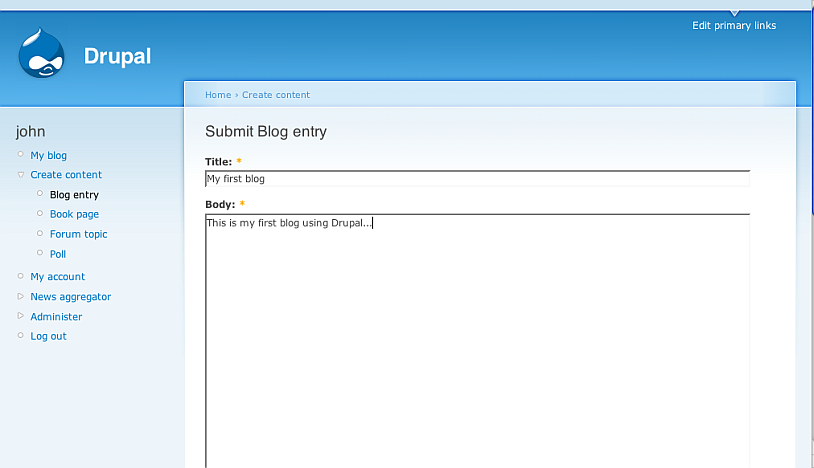This screenshot has width=814, height=468.
Task: Click the News aggregator link
Action: point(70,297)
